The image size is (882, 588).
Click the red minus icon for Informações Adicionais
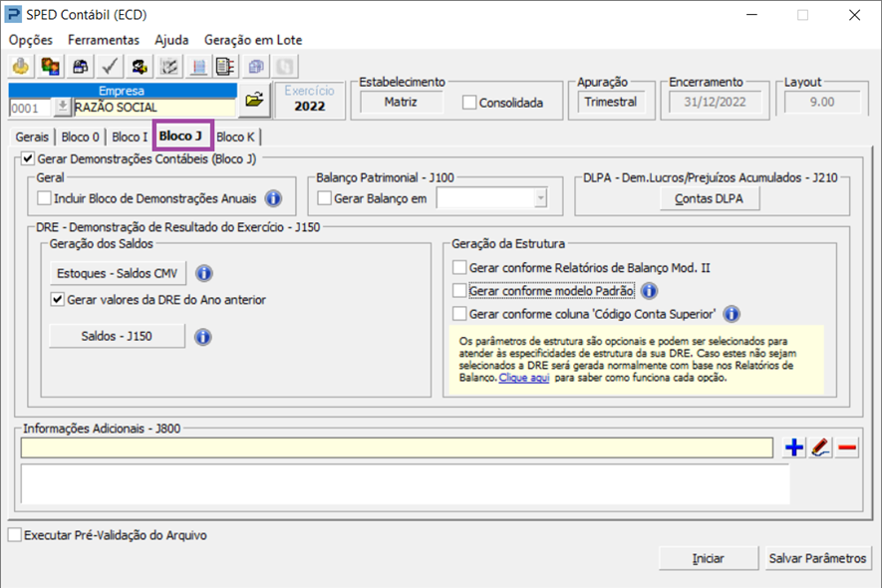click(x=847, y=448)
